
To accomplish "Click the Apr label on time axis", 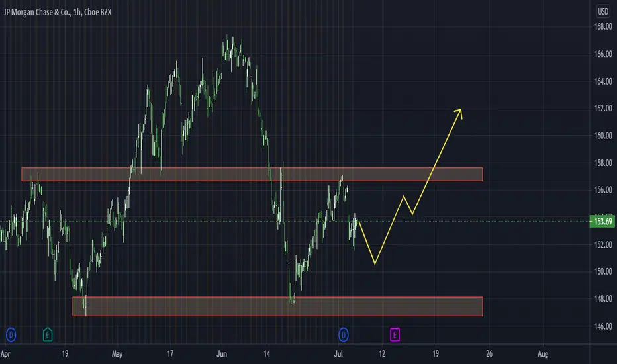I will [5, 354].
